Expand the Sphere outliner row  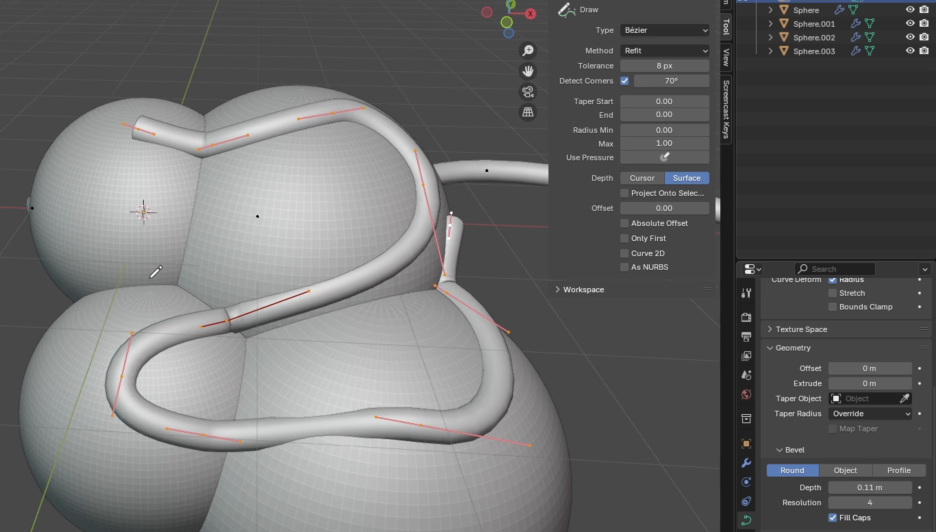(770, 10)
